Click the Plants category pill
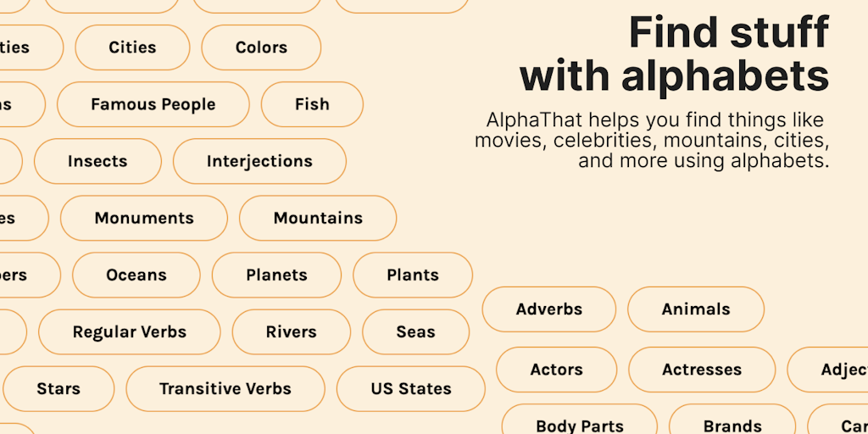Image resolution: width=868 pixels, height=434 pixels. point(413,275)
